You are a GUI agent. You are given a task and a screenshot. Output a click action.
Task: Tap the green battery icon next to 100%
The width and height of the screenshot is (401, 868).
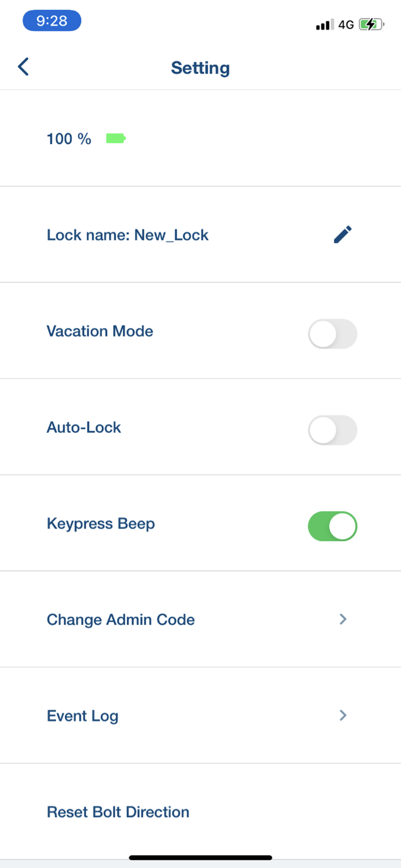115,139
